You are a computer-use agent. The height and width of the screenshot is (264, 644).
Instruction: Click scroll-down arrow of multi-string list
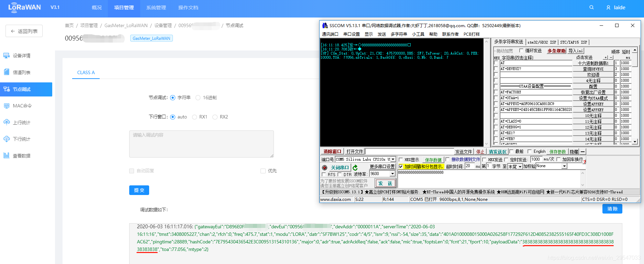click(635, 141)
